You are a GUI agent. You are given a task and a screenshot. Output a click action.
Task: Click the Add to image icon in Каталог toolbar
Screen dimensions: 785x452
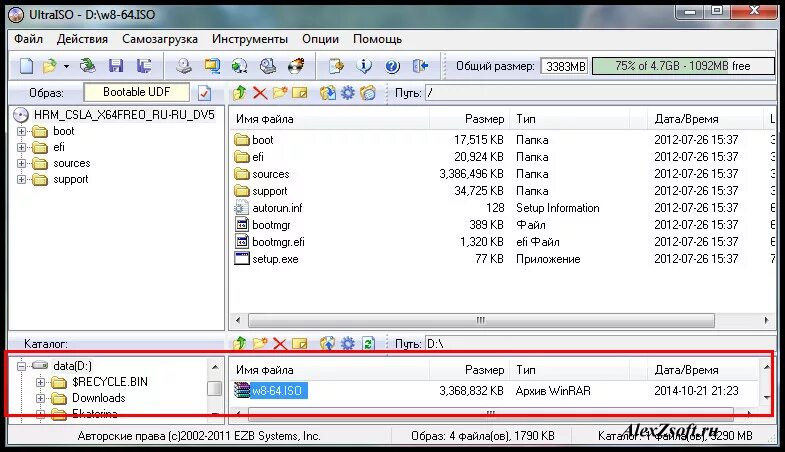328,343
